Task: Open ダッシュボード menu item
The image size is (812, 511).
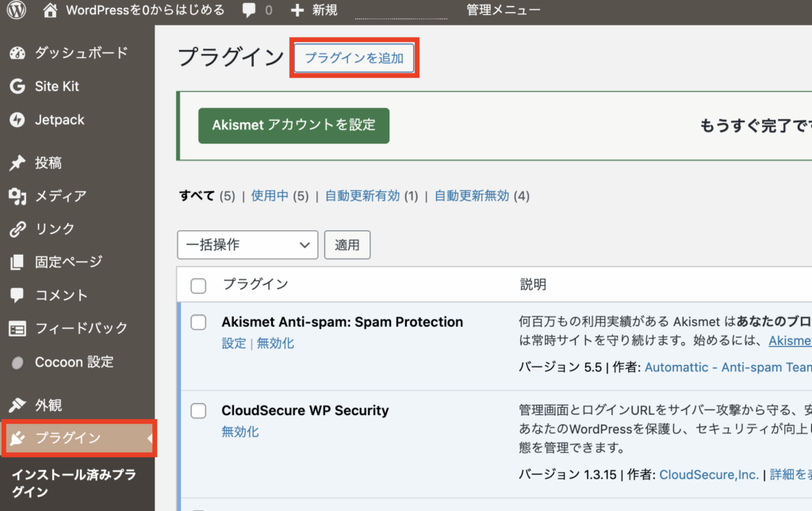Action: [x=82, y=52]
